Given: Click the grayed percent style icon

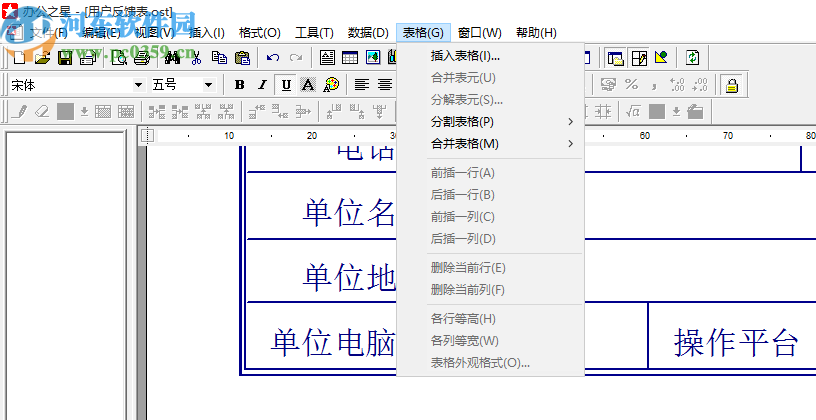Looking at the screenshot, I should pos(631,85).
